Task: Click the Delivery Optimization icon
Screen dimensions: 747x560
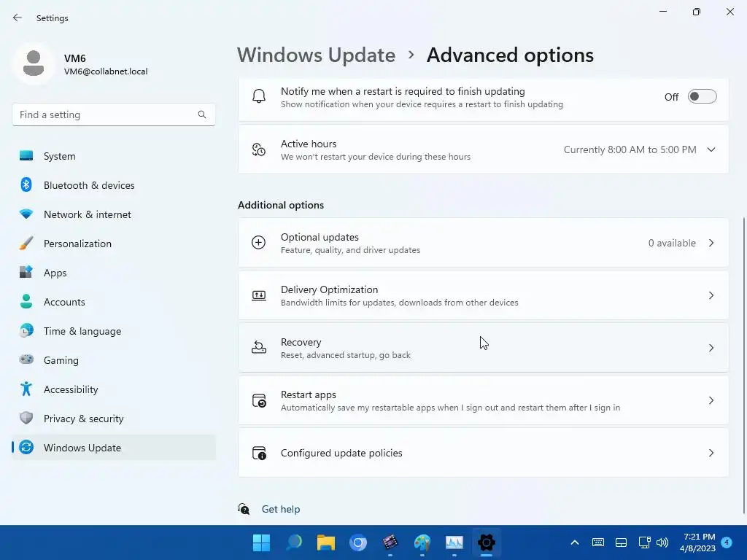Action: point(259,295)
